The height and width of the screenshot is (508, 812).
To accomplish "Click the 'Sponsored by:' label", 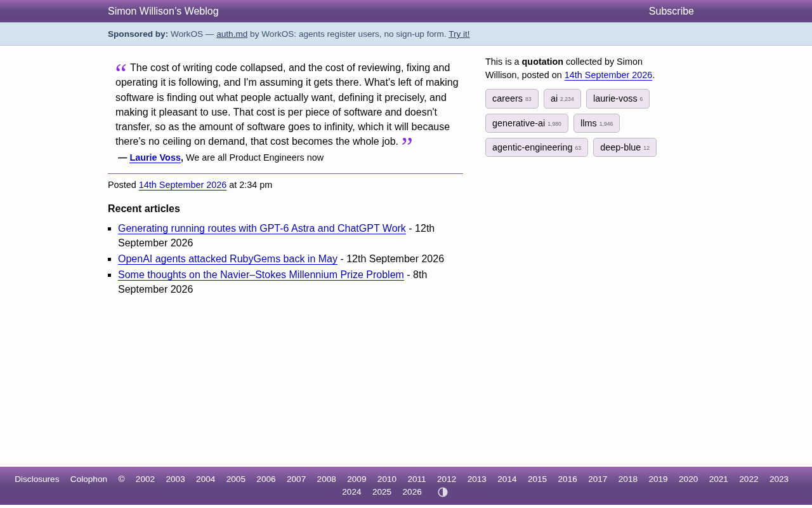I will click(138, 34).
